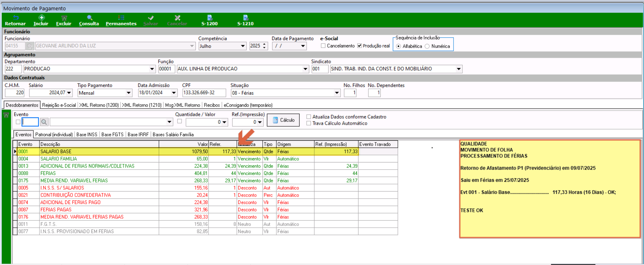
Task: Toggle the Cancelamento checkbox
Action: tap(323, 46)
